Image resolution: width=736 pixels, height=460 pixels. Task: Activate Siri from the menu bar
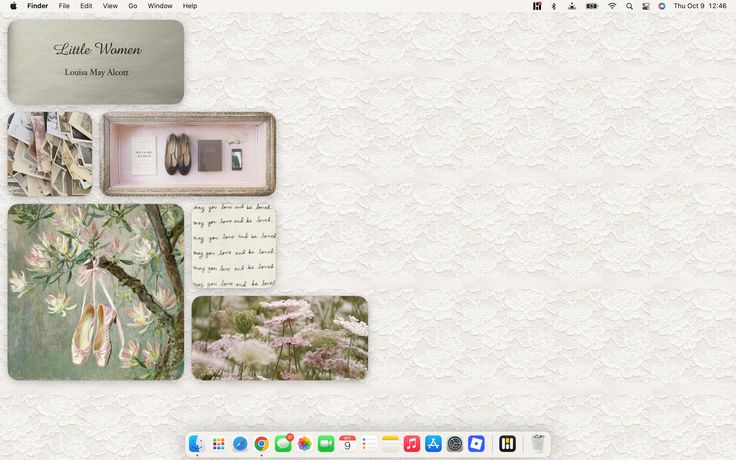662,6
